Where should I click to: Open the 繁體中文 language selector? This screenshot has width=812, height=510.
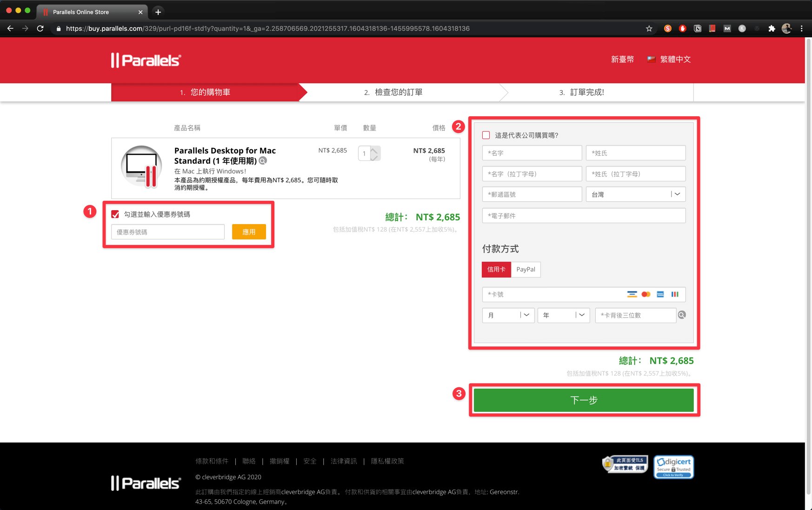[x=669, y=60]
